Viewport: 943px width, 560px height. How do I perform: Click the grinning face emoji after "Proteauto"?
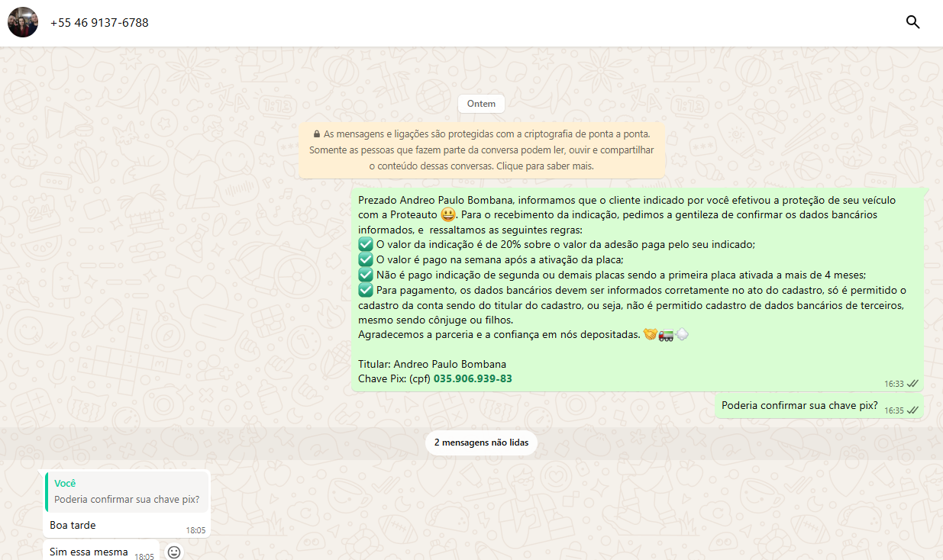tap(448, 214)
